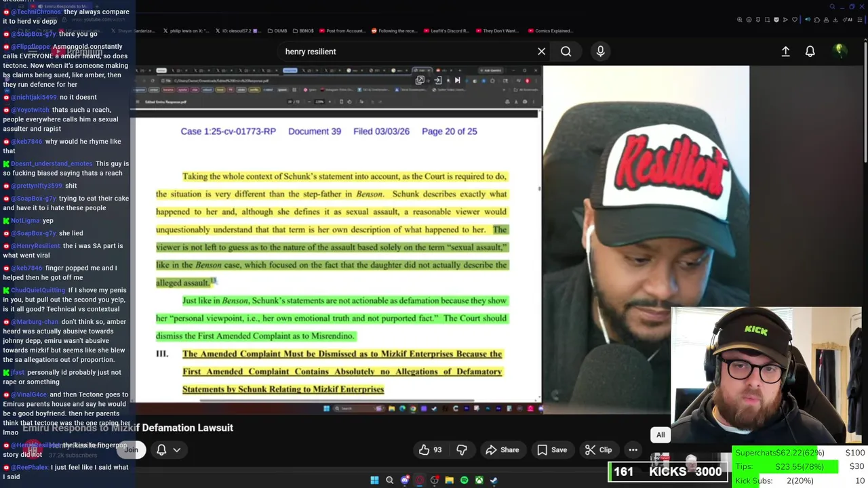Click chat username ChudQuietQuitting
The image size is (868, 488).
[x=38, y=290]
